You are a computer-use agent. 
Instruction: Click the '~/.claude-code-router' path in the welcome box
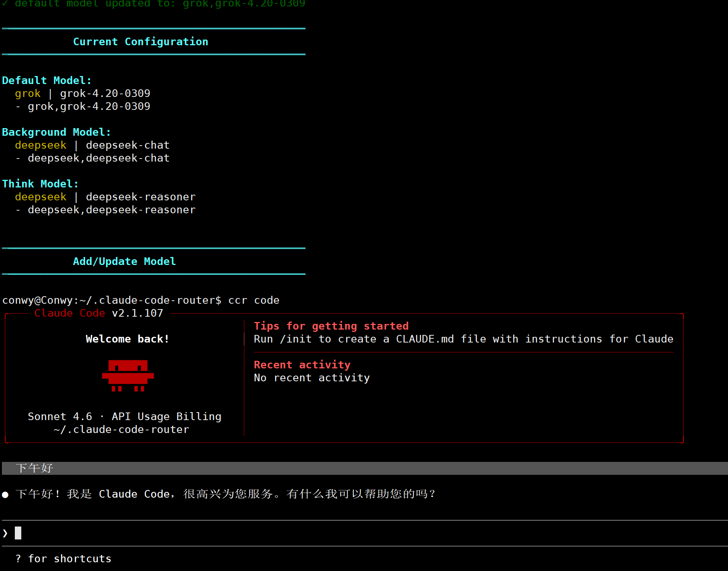[x=121, y=430]
